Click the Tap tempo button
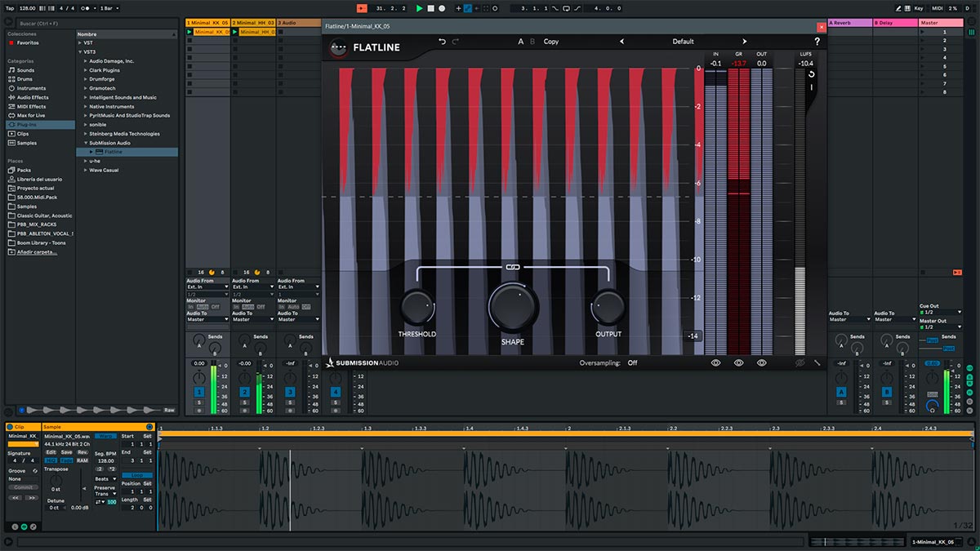 pyautogui.click(x=10, y=8)
